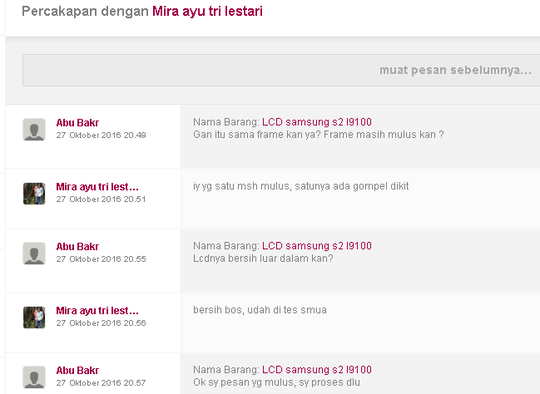The width and height of the screenshot is (540, 394).
Task: Open Abu Bakr's avatar on 20.49 message
Action: point(34,129)
